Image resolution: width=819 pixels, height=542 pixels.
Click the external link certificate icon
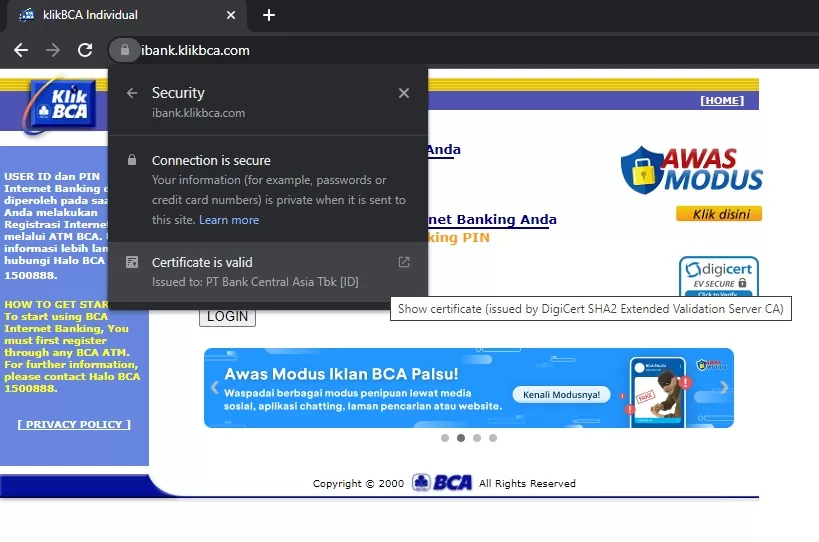(x=404, y=262)
